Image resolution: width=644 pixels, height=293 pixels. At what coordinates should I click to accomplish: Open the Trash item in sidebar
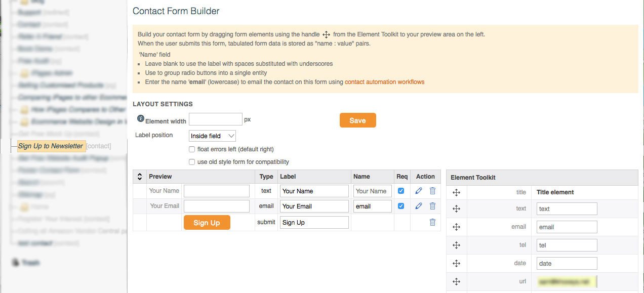pos(30,263)
